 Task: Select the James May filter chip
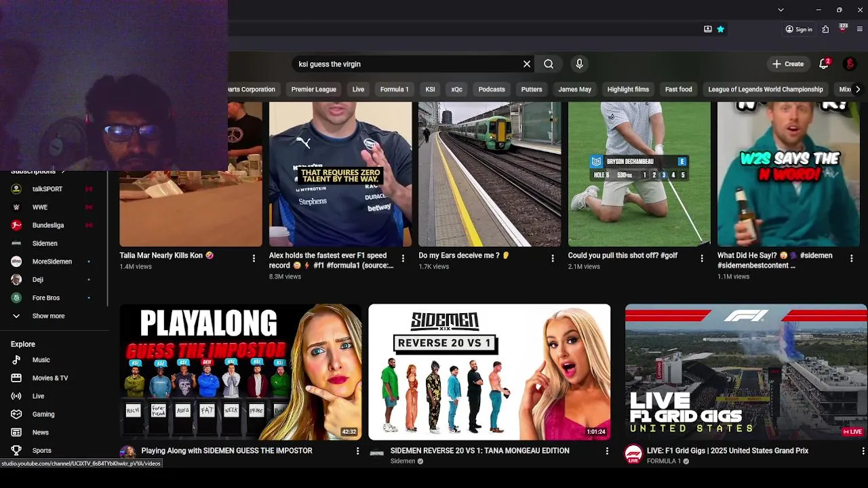(574, 89)
